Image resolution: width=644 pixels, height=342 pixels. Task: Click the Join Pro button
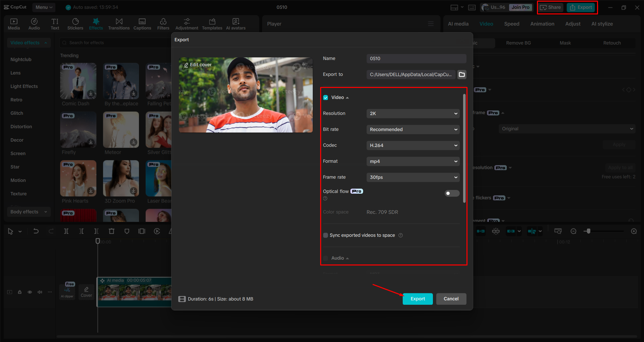coord(520,7)
